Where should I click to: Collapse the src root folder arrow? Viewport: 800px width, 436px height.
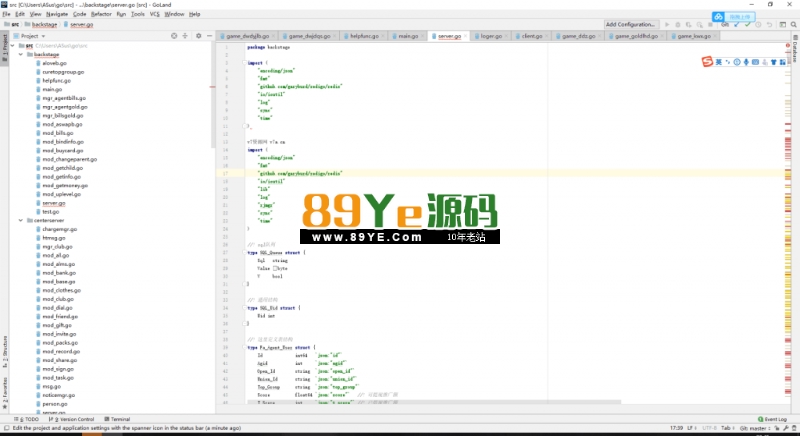click(x=13, y=45)
